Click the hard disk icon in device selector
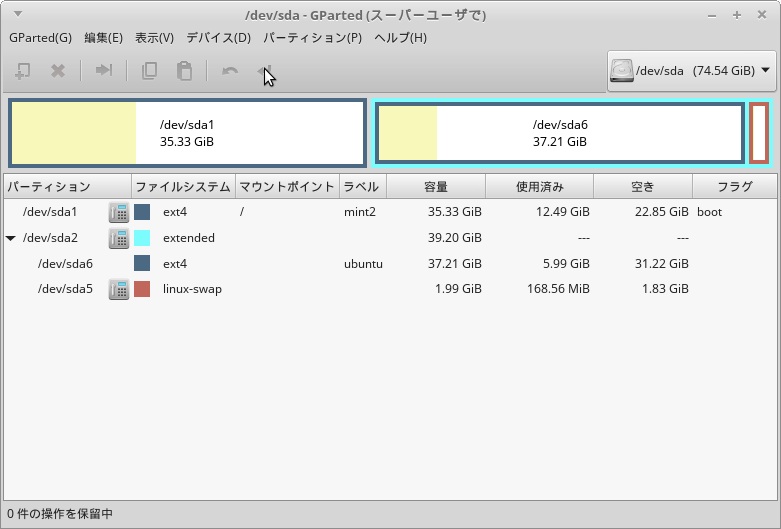 click(x=622, y=71)
